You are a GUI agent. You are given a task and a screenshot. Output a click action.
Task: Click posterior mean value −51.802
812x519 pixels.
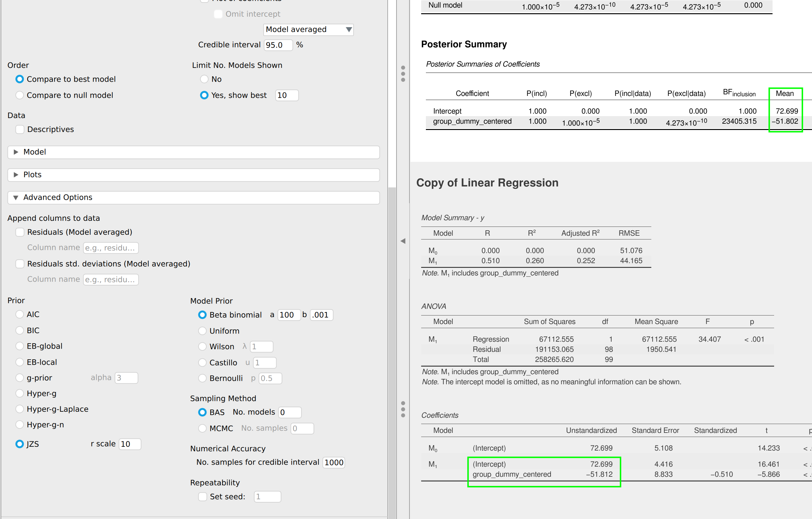click(x=785, y=121)
